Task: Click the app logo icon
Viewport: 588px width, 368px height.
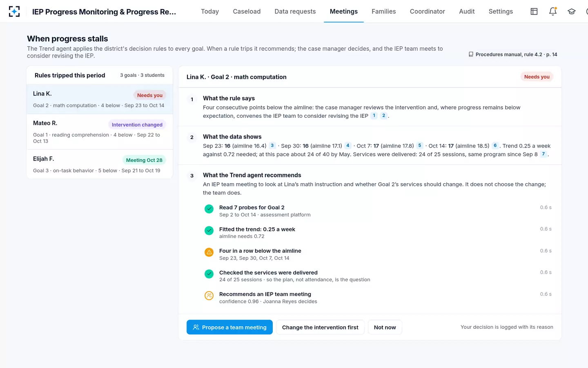Action: (14, 11)
